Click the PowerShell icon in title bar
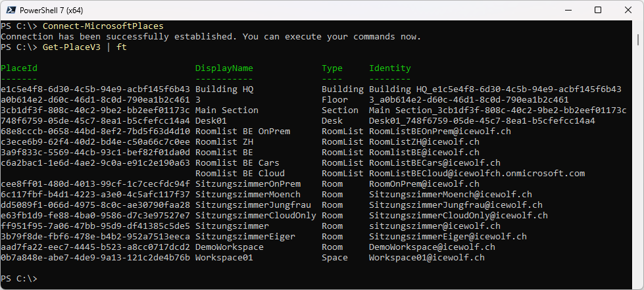644x290 pixels. click(x=12, y=11)
